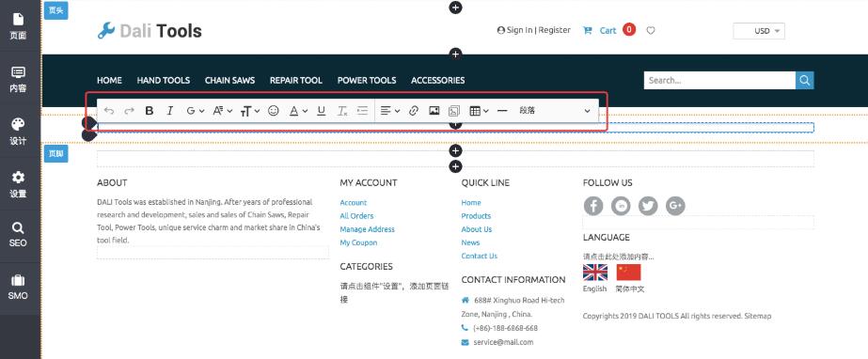Click the blue search magnifier button
This screenshot has width=868, height=359.
point(804,80)
